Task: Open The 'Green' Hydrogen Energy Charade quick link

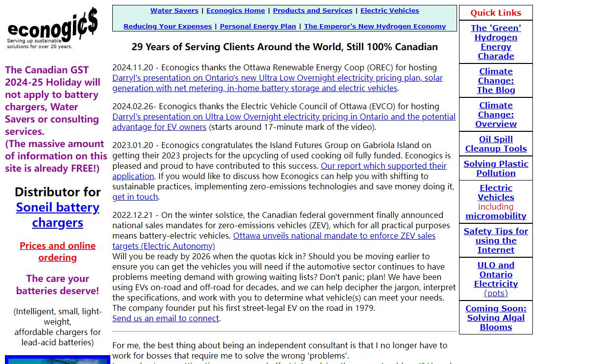Action: click(x=496, y=42)
